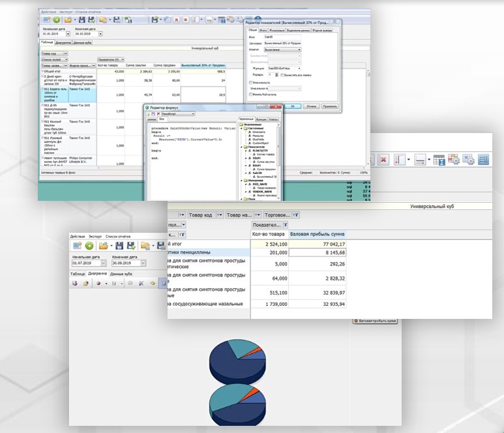The height and width of the screenshot is (433, 504).
Task: Open 'Агрегат' combo box in indicator editor
Action: tap(282, 50)
